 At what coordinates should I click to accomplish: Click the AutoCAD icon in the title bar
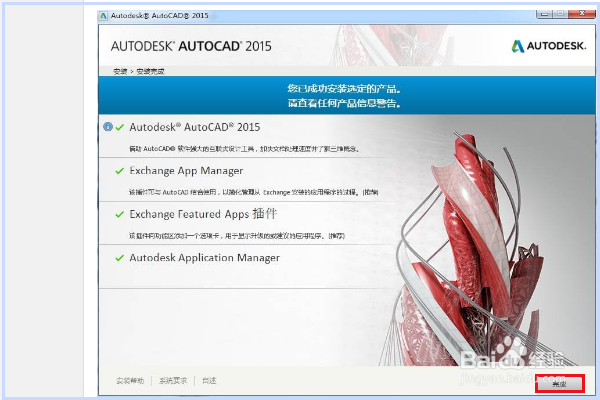click(103, 16)
